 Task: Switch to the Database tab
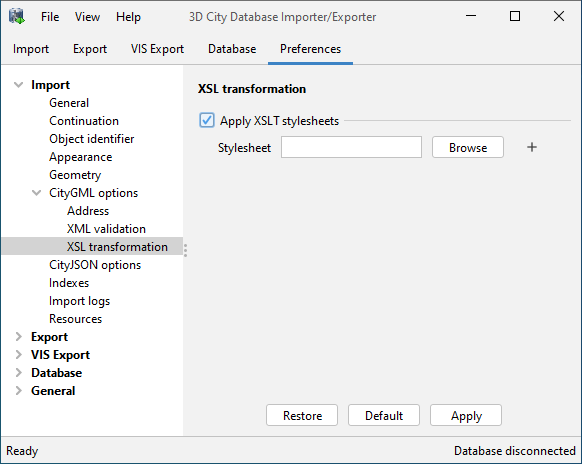point(232,49)
